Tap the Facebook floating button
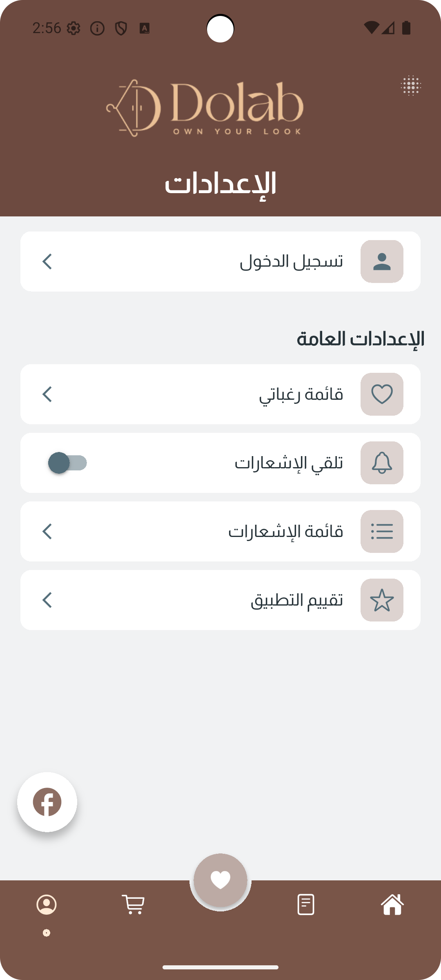This screenshot has width=441, height=980. (x=47, y=802)
